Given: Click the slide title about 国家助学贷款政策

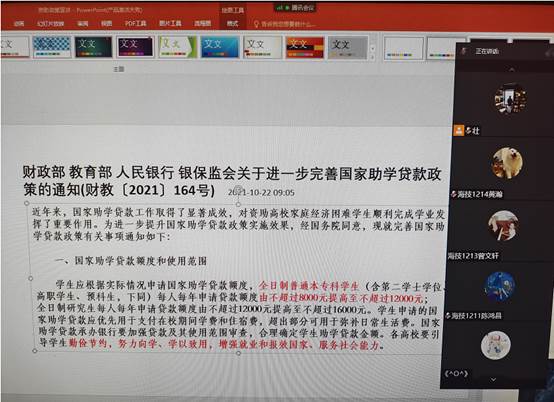Looking at the screenshot, I should coord(232,182).
